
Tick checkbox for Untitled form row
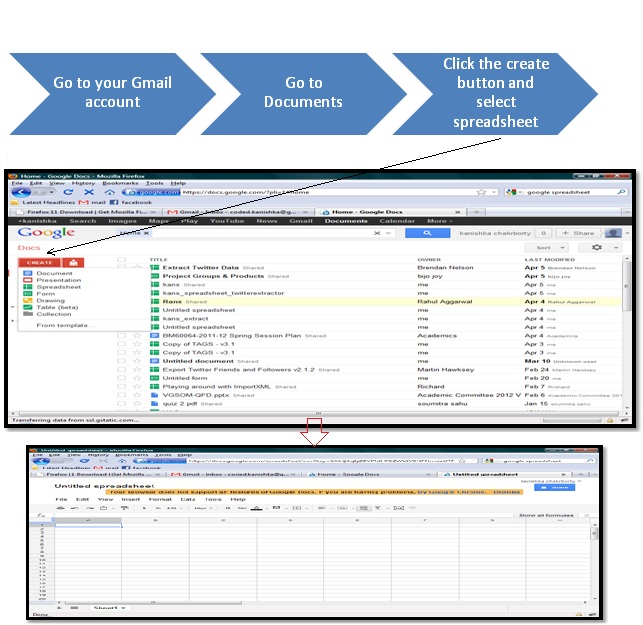tap(121, 378)
